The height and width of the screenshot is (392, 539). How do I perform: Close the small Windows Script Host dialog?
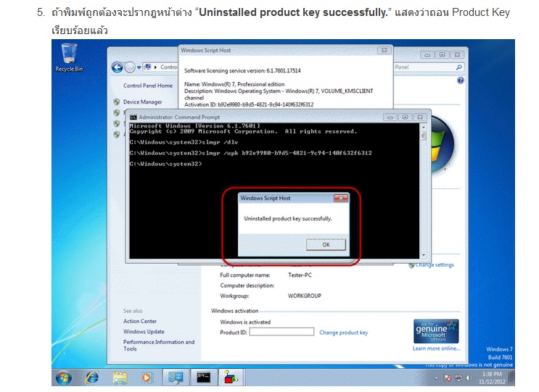pos(341,198)
